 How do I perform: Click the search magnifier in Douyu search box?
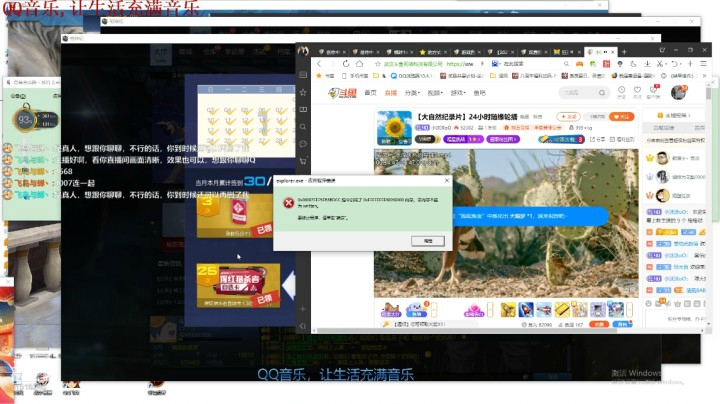click(602, 93)
